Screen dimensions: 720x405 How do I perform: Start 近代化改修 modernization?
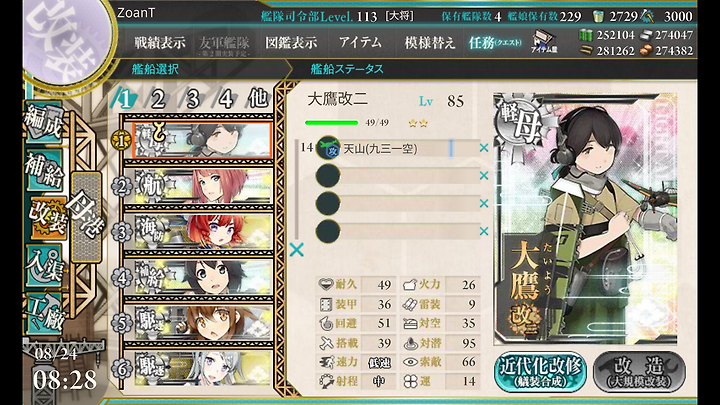pyautogui.click(x=540, y=371)
